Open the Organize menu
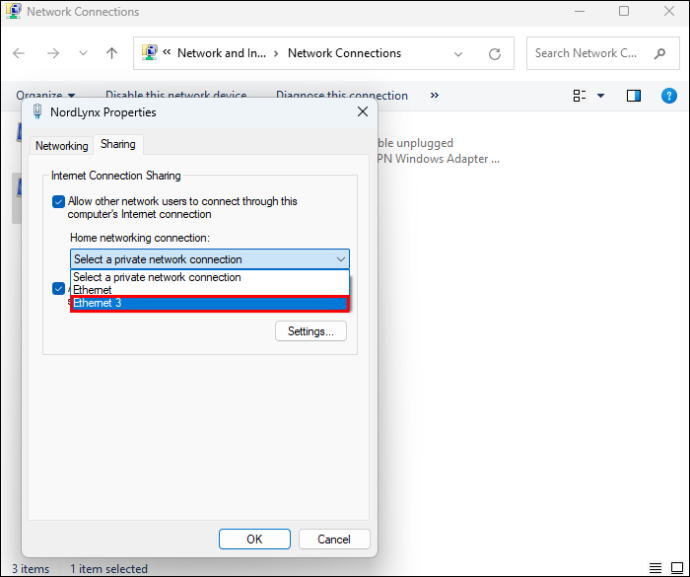This screenshot has width=690, height=577. tap(45, 95)
